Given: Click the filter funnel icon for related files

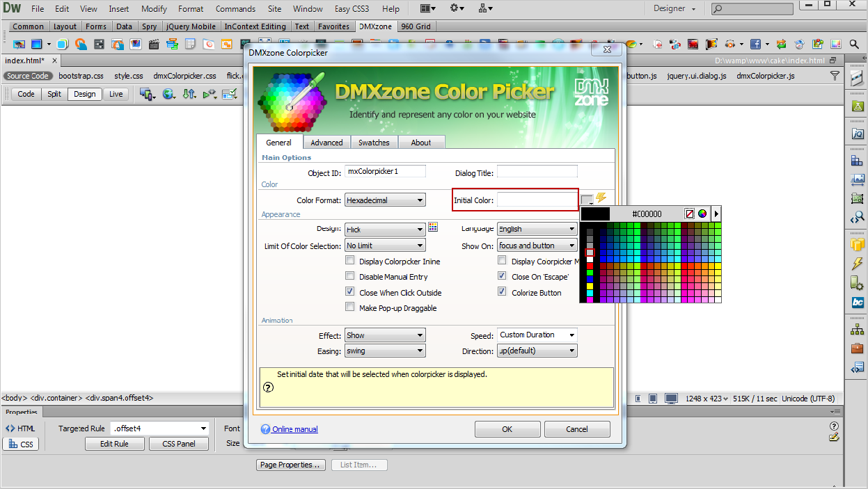Looking at the screenshot, I should (x=835, y=76).
